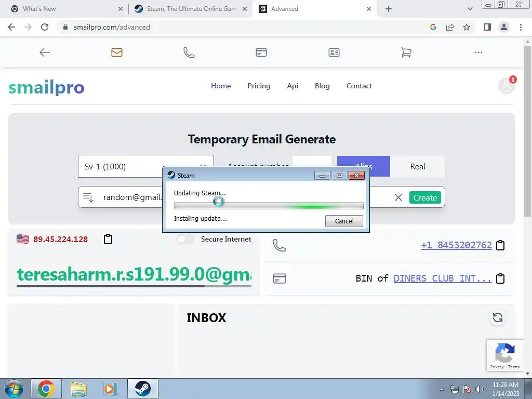Click the user avatar with notification badge
The width and height of the screenshot is (532, 399).
(507, 85)
